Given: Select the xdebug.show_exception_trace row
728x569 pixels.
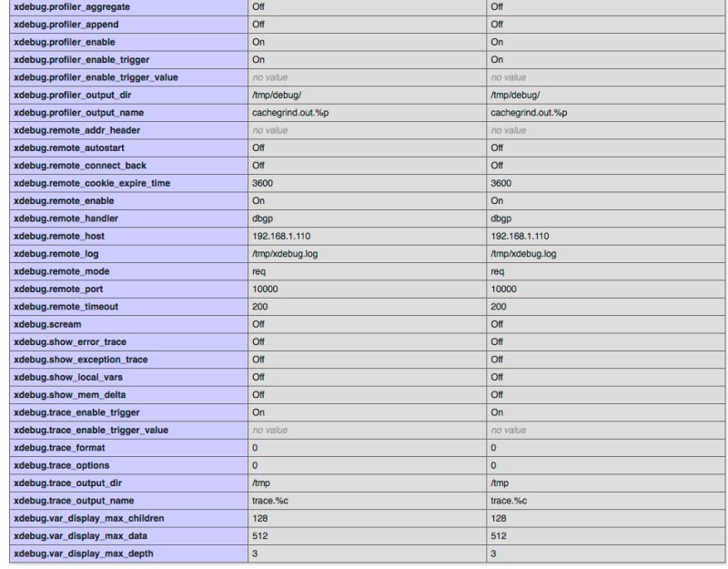Looking at the screenshot, I should (100, 358).
